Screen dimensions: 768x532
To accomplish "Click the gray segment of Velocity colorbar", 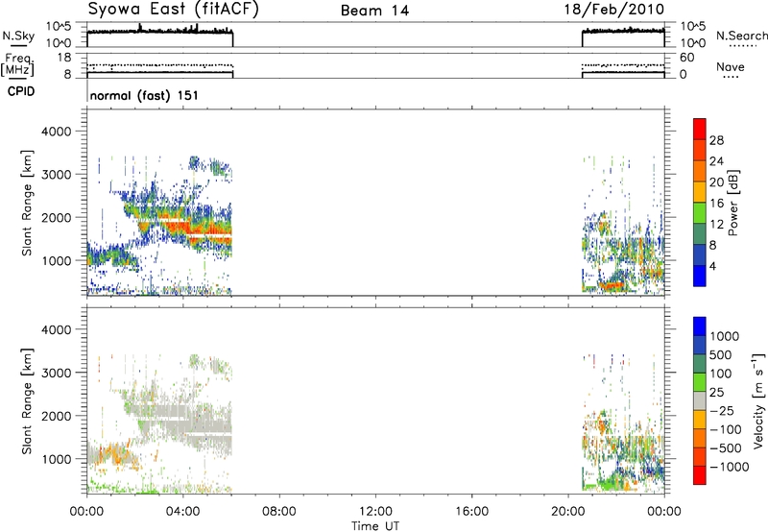I will pos(700,400).
